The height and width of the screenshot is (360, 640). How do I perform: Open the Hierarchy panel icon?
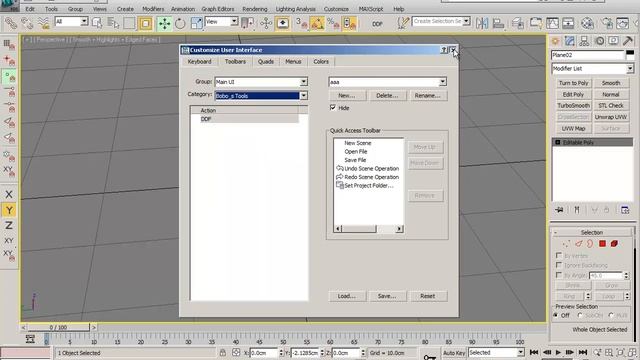(x=584, y=41)
